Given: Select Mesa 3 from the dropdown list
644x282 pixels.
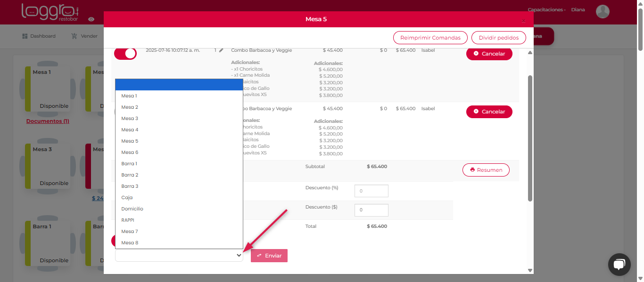Looking at the screenshot, I should point(130,119).
